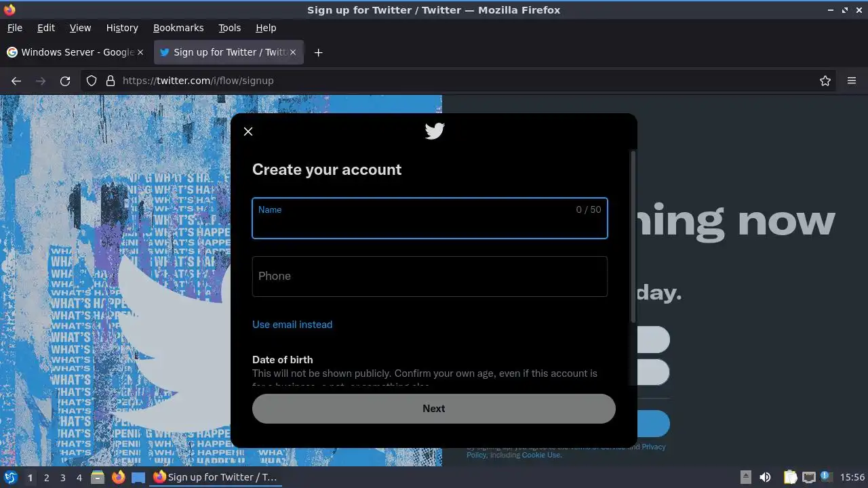Open the Tools menu
The width and height of the screenshot is (868, 488).
pyautogui.click(x=229, y=28)
